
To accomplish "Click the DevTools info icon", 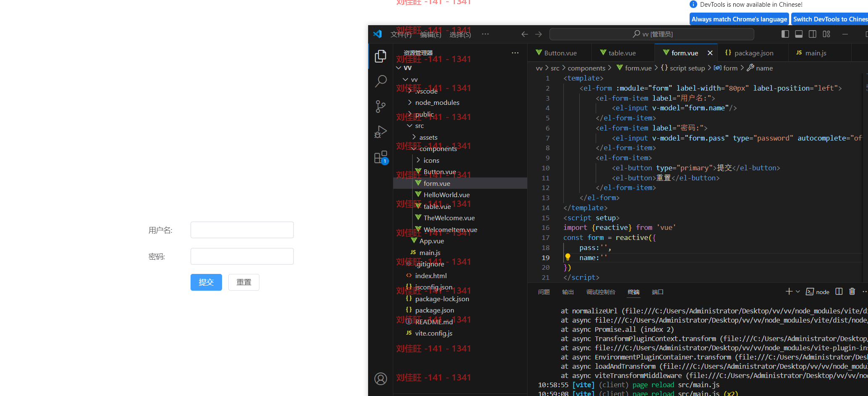I will click(x=693, y=4).
